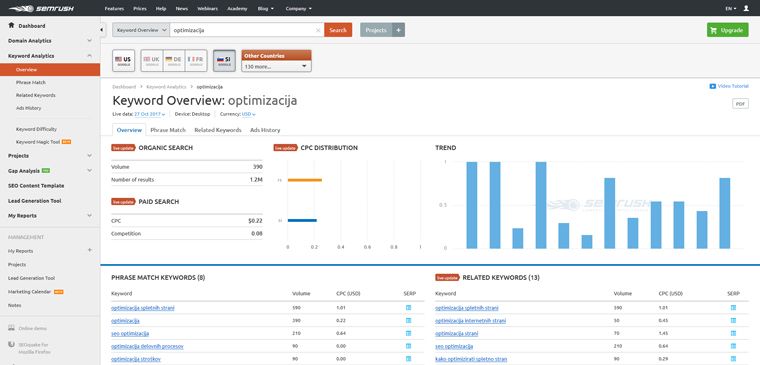
Task: Open the Keyword Overview search type dropdown
Action: click(141, 30)
